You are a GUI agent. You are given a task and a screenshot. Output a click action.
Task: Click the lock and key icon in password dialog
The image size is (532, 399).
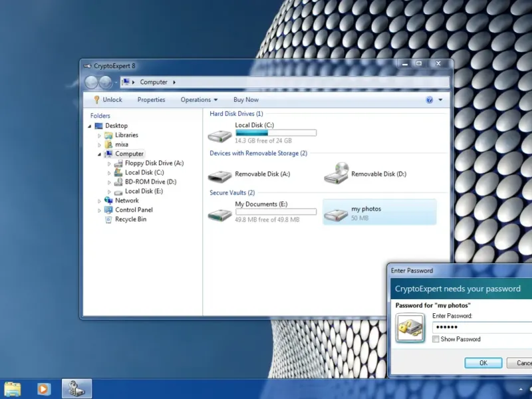click(410, 328)
